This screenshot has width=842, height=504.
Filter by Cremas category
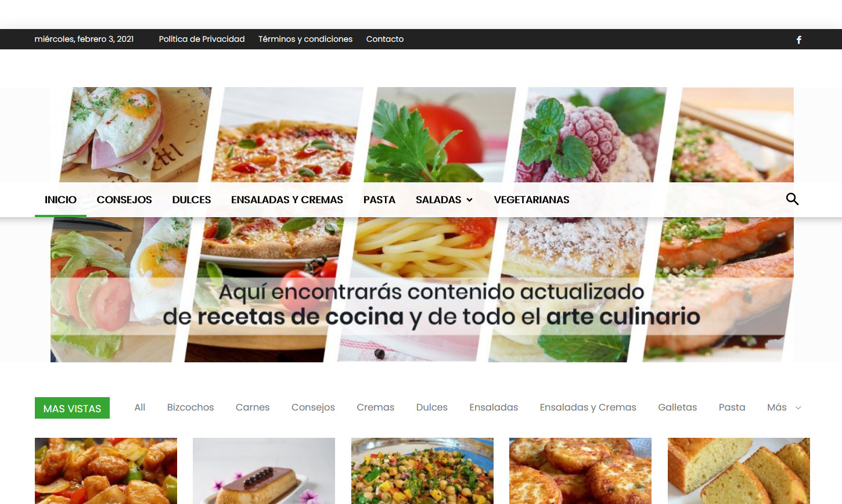click(x=375, y=408)
